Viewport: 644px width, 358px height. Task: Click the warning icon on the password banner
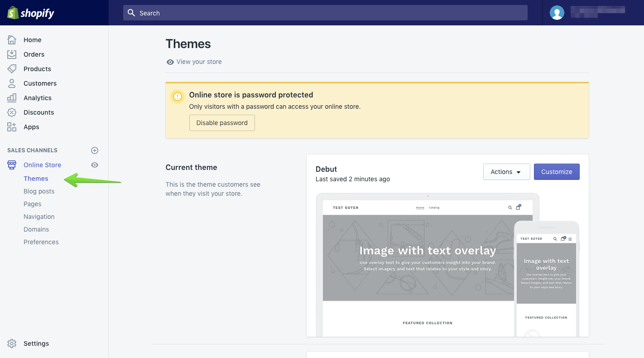(177, 97)
